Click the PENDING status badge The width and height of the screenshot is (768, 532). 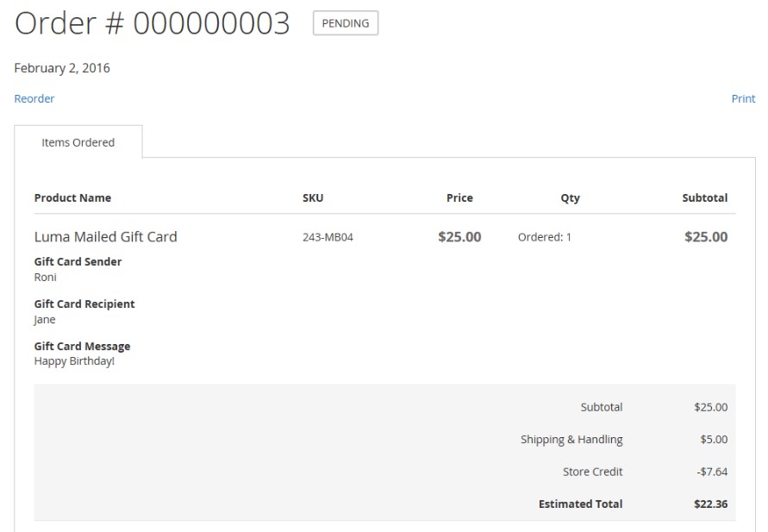pos(345,24)
